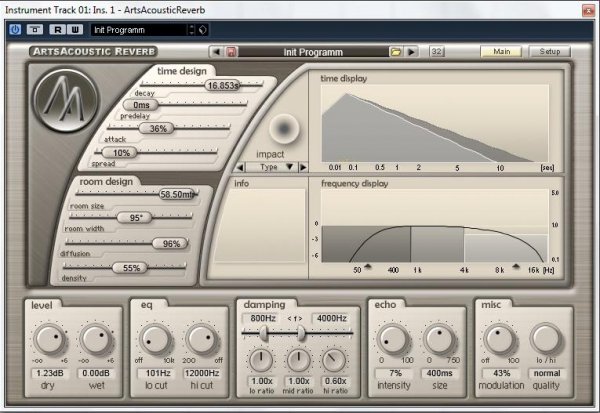Save the preset with the red disk icon
Viewport: 600px width, 413px height.
(231, 52)
